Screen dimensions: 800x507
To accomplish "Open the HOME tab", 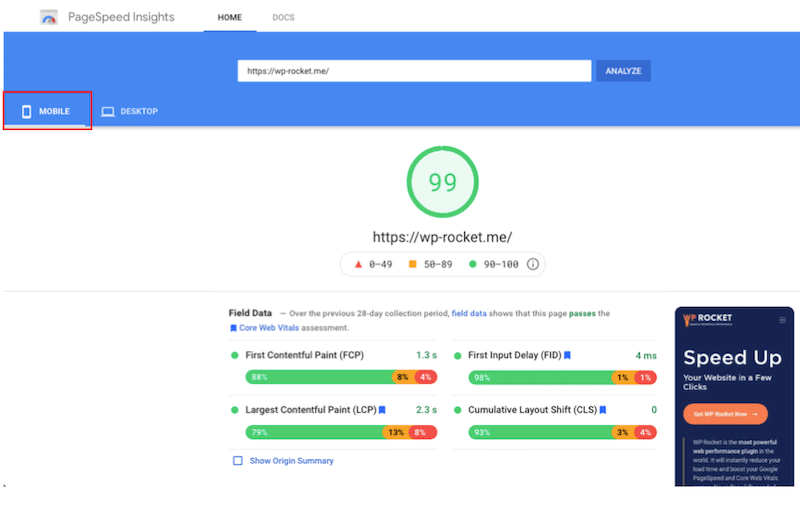I will pos(230,17).
